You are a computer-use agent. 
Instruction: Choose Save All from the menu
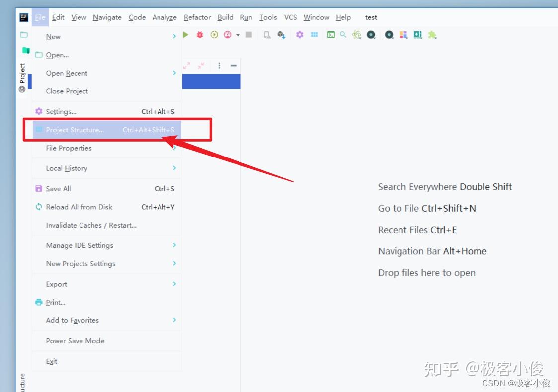click(58, 189)
